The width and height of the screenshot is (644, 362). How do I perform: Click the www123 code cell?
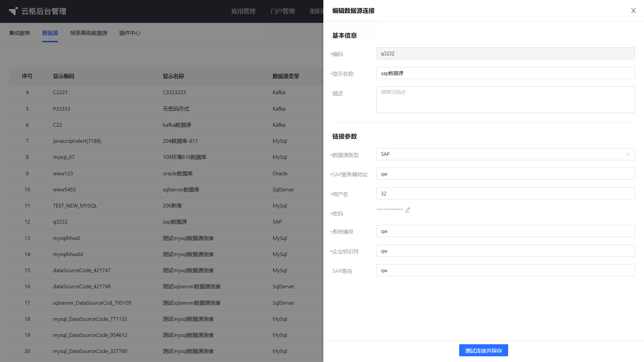point(63,173)
